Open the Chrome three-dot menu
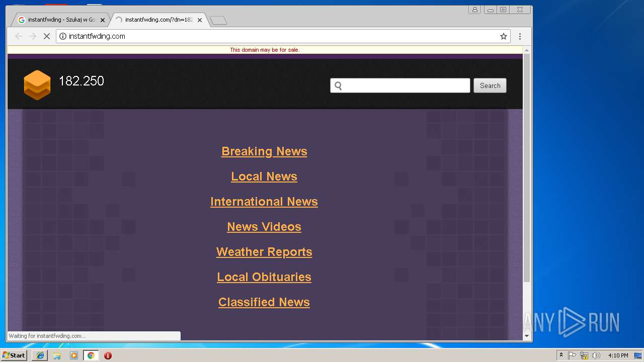The width and height of the screenshot is (644, 362). click(x=520, y=36)
